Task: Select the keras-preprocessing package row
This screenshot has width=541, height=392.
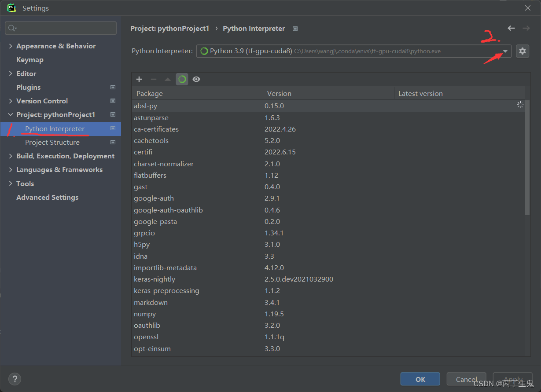Action: pyautogui.click(x=328, y=290)
